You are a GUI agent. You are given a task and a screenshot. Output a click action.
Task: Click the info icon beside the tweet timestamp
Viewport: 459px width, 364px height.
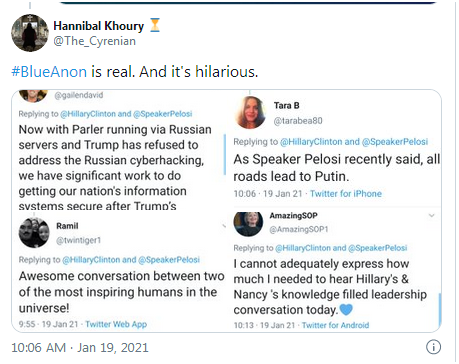coord(433,347)
